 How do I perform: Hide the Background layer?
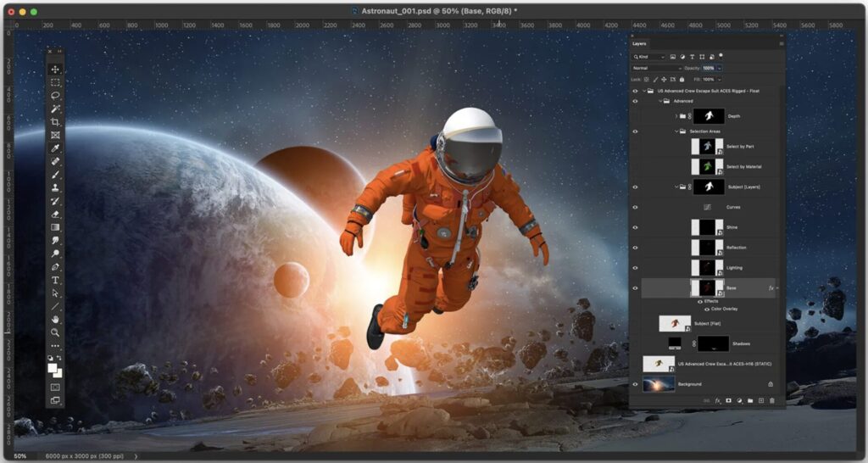click(635, 384)
